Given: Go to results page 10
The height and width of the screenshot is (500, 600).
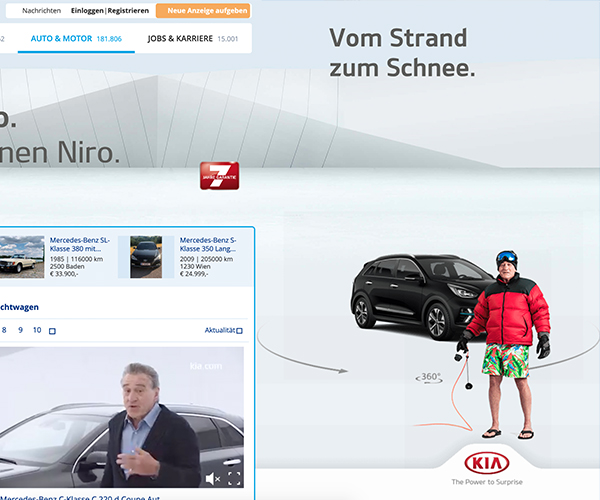Looking at the screenshot, I should tap(37, 330).
